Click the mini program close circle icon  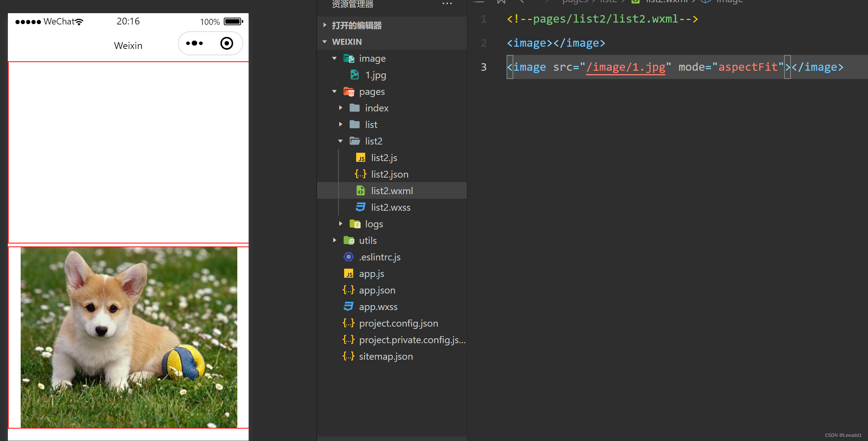click(226, 43)
